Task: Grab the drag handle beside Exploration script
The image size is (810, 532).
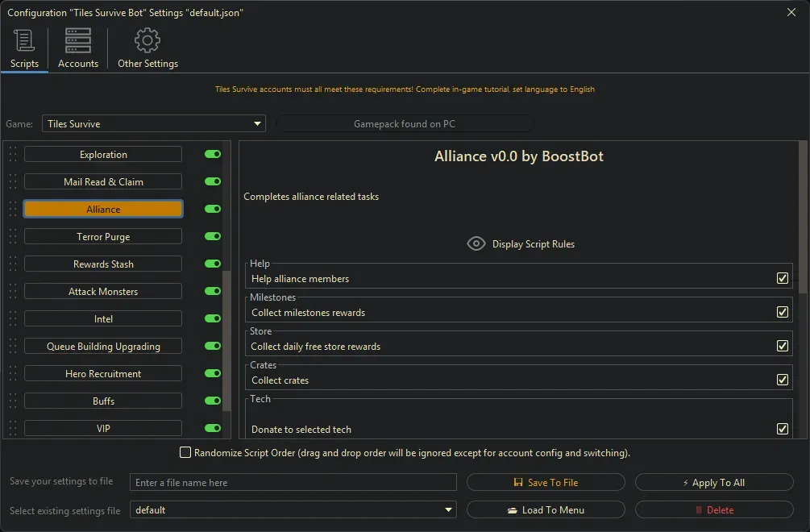Action: click(x=13, y=155)
